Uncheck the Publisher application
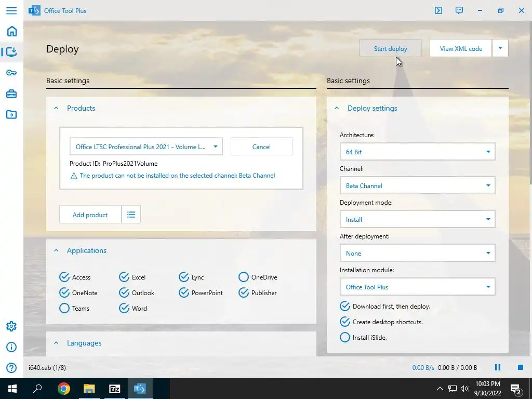532x399 pixels. coord(243,292)
